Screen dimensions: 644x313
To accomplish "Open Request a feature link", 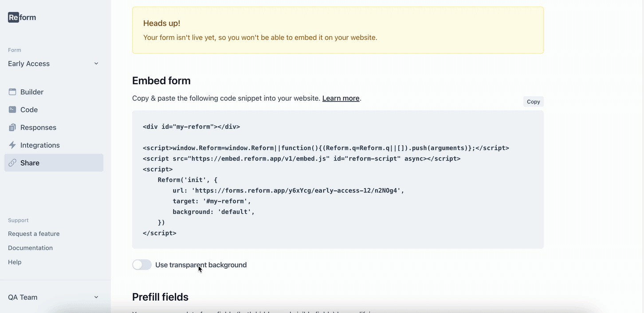I will [x=34, y=234].
